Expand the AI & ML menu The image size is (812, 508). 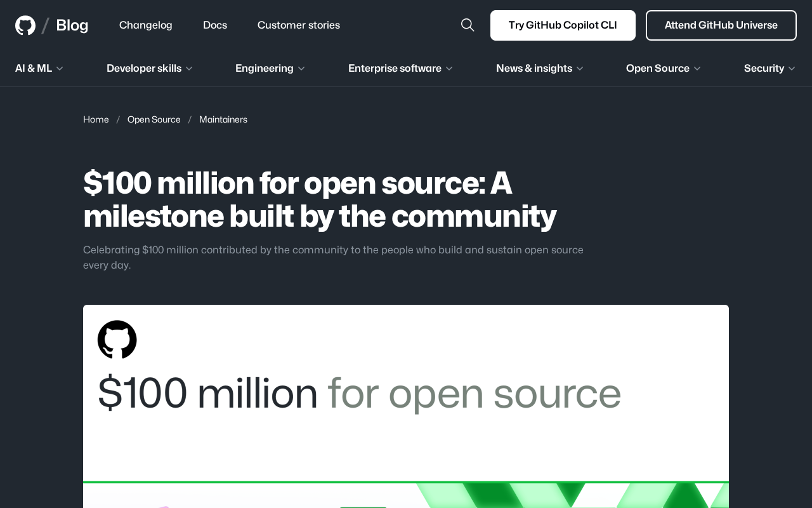tap(39, 69)
